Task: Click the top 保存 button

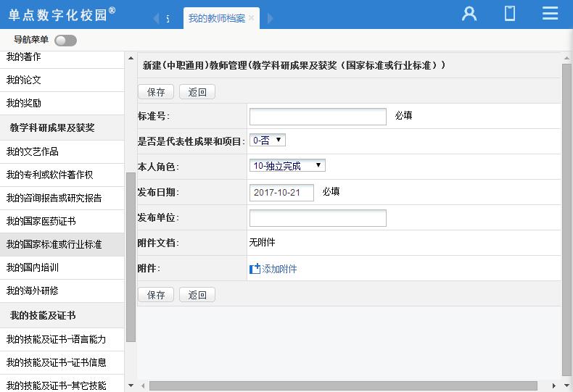Action: [156, 92]
